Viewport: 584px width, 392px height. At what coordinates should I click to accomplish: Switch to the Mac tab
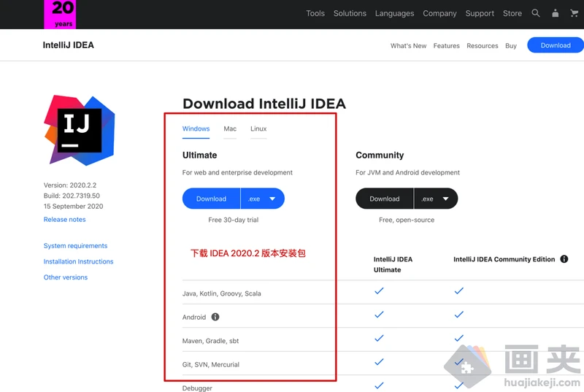pos(230,128)
